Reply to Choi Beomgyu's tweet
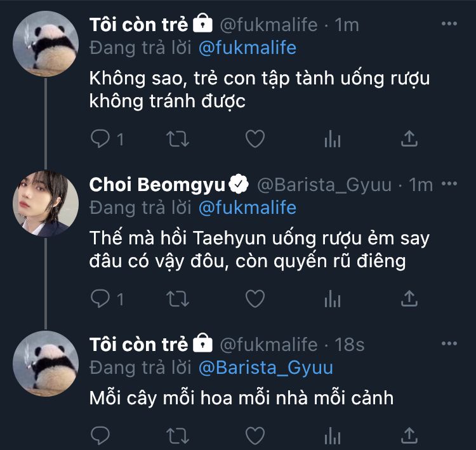 click(101, 298)
